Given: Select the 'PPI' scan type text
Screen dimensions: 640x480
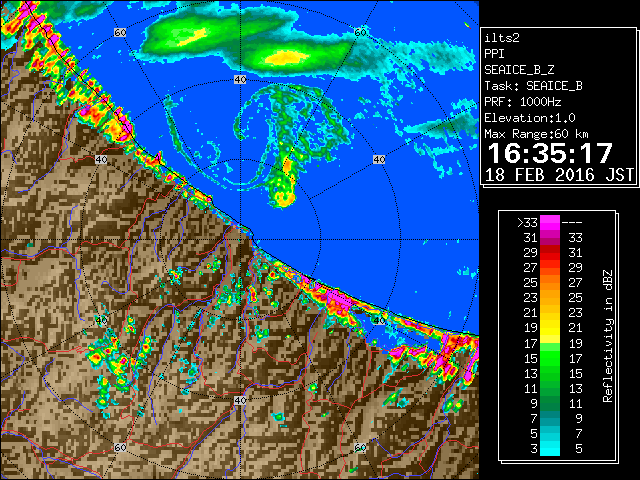Looking at the screenshot, I should click(494, 54).
